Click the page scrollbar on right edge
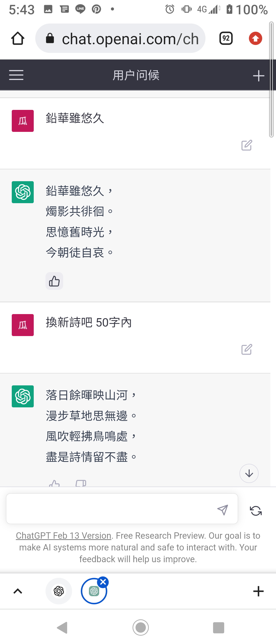276x644 pixels. [x=271, y=80]
